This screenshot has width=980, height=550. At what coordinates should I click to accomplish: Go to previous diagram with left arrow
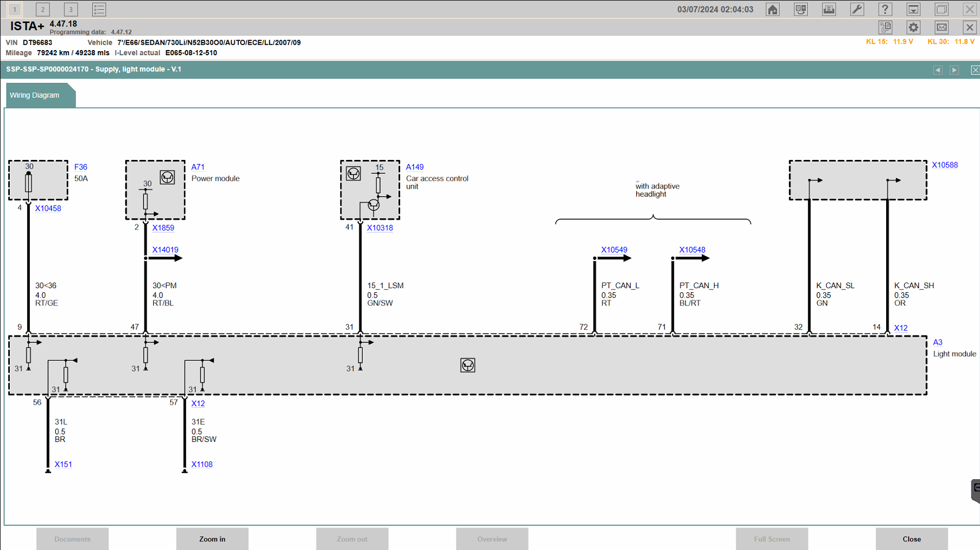pyautogui.click(x=938, y=70)
